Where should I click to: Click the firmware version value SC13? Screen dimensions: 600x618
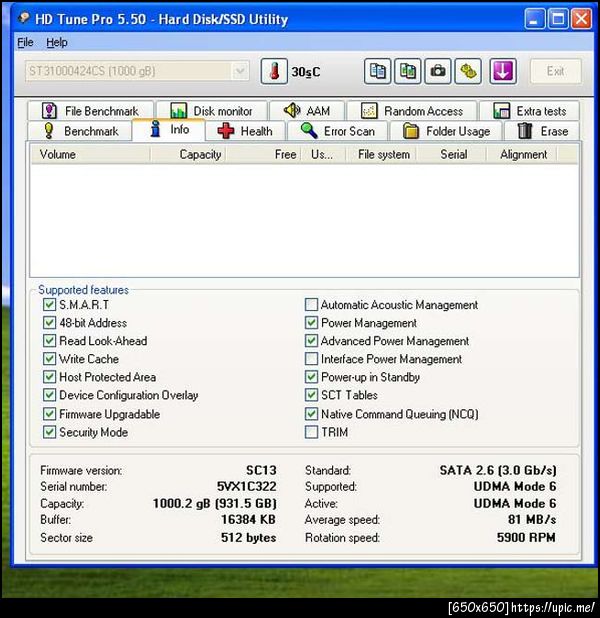click(x=261, y=470)
